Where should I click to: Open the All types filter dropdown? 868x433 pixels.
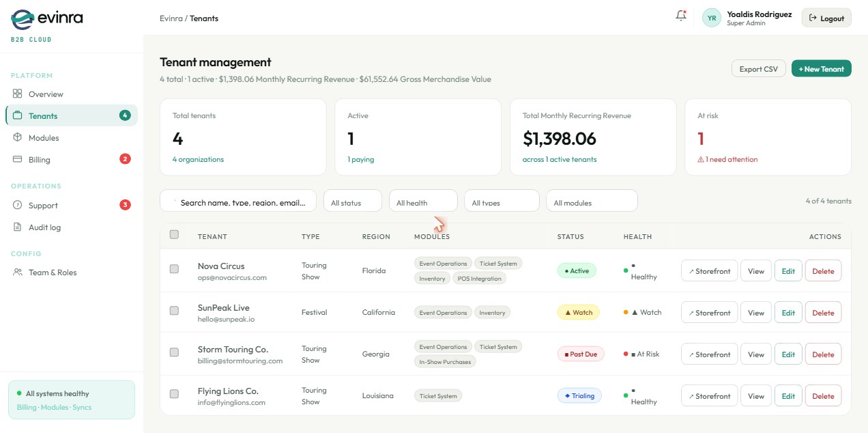(x=502, y=201)
